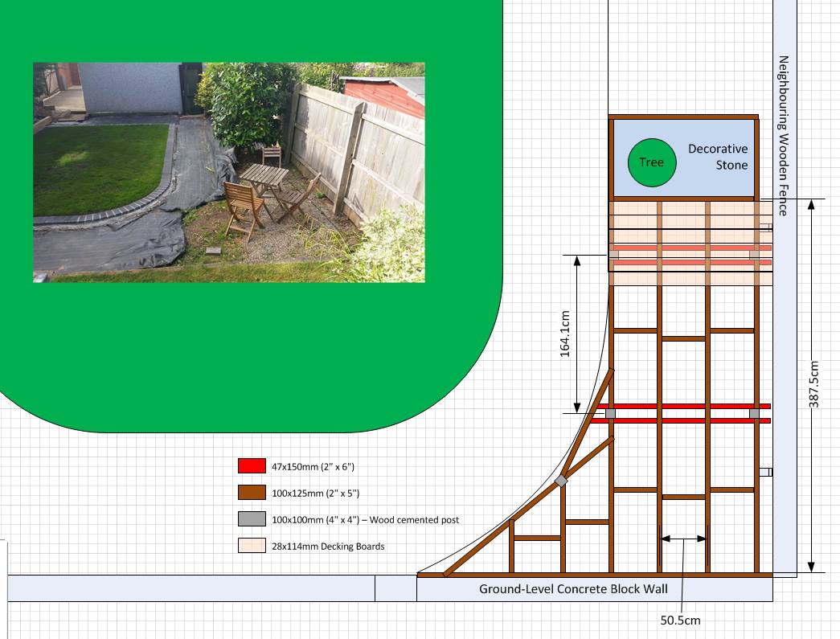Select the Ground-Level Concrete Block Wall label
840x639 pixels.
573,589
